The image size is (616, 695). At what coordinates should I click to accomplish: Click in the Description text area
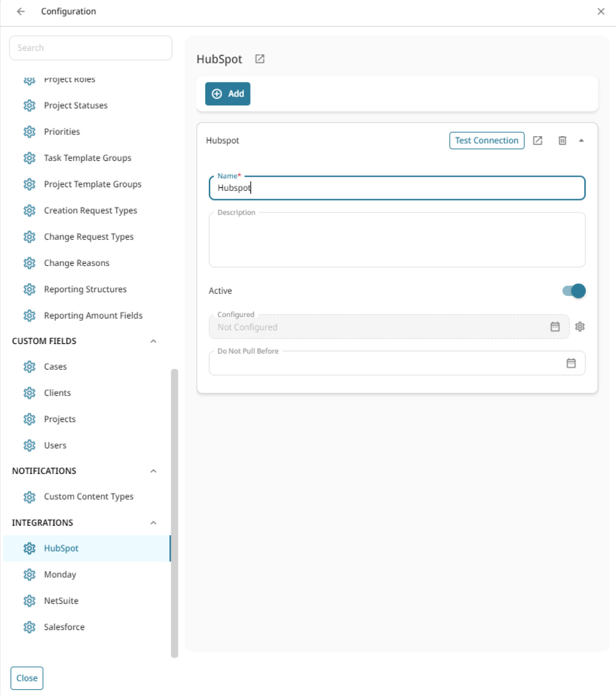pyautogui.click(x=396, y=239)
